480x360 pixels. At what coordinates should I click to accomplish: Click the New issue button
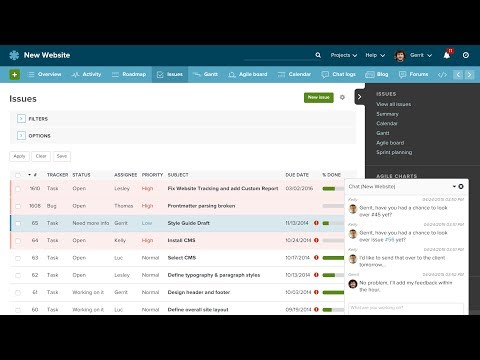pos(318,97)
